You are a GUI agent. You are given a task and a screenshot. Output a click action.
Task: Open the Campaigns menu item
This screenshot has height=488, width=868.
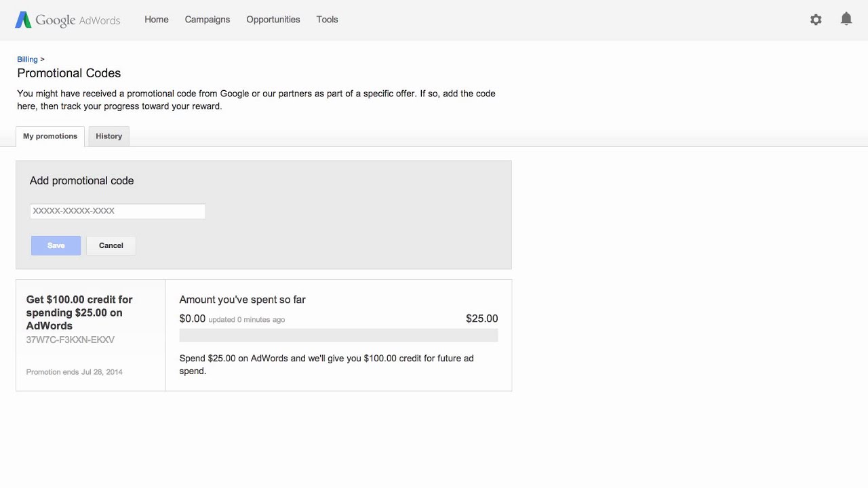click(x=207, y=20)
